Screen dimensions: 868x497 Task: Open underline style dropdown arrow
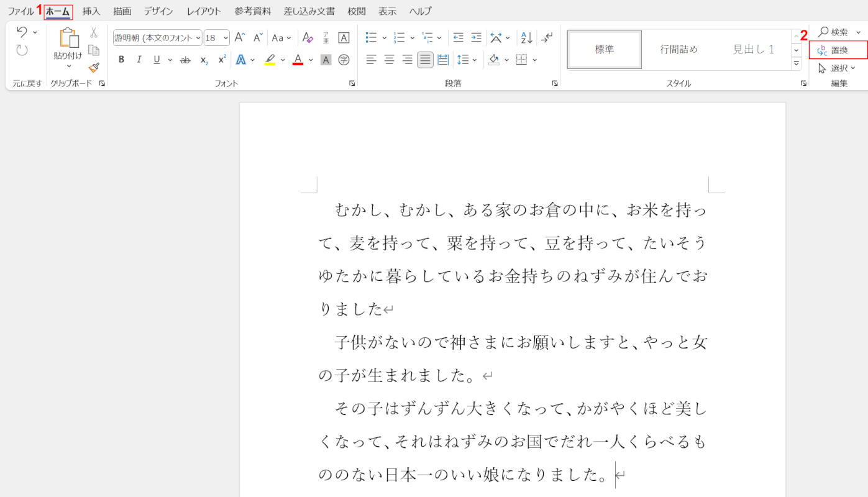click(170, 60)
